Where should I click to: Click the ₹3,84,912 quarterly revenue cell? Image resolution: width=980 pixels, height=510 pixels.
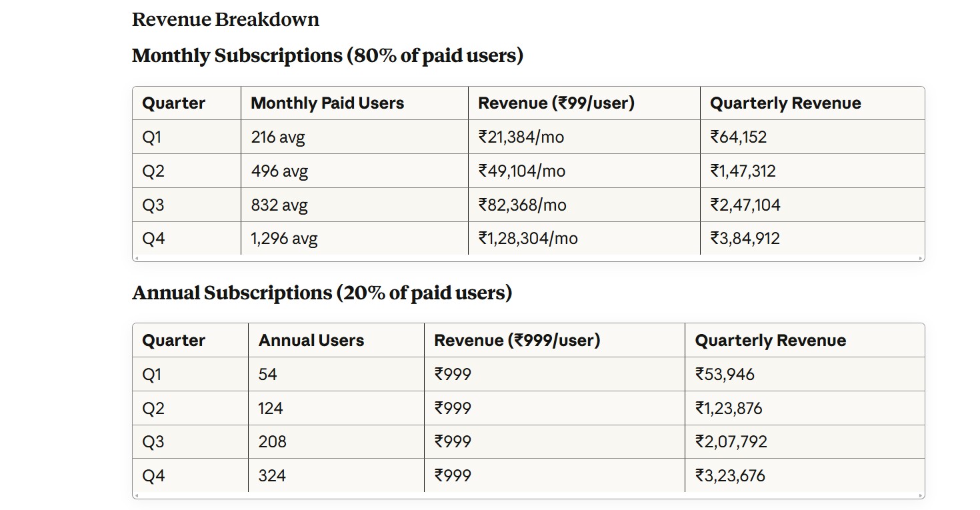tap(745, 239)
